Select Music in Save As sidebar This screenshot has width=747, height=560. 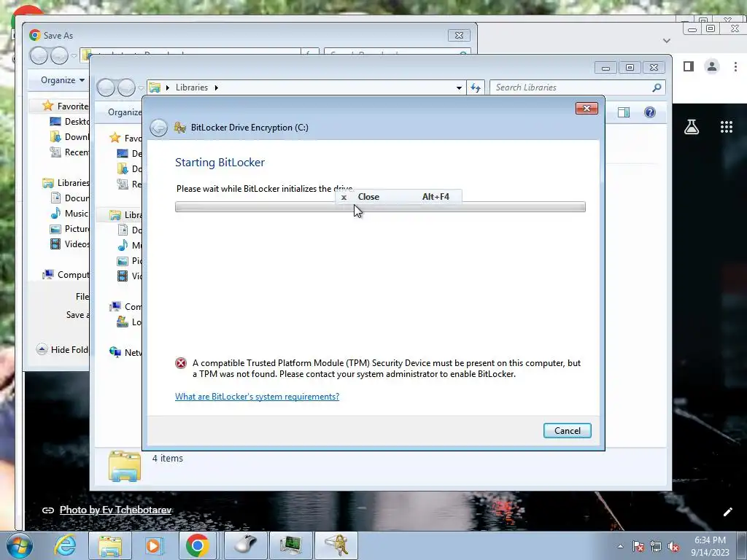point(69,214)
